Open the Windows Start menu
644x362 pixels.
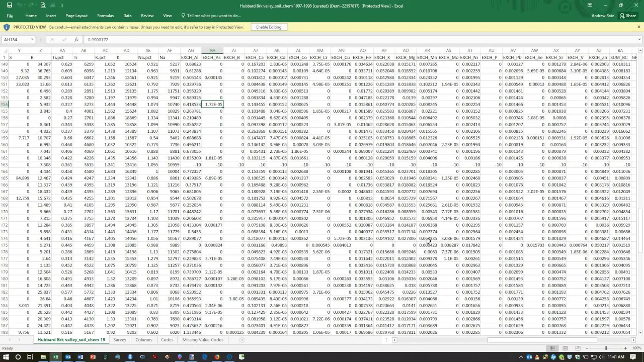(x=6, y=357)
